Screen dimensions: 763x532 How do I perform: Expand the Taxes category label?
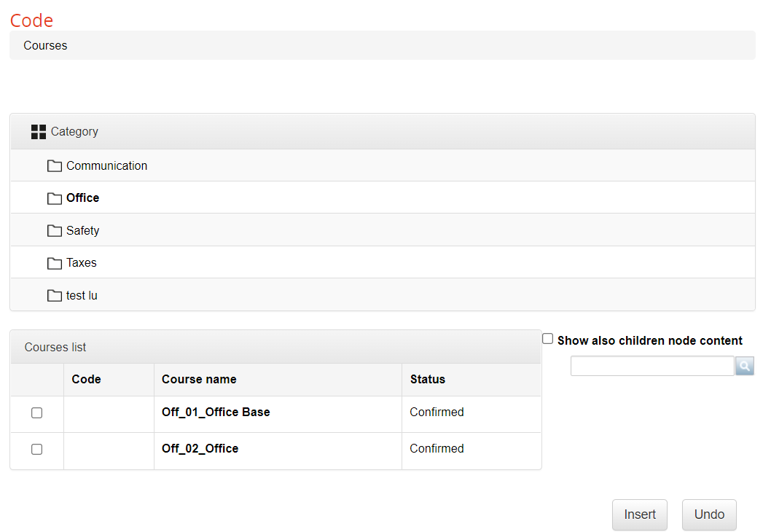tap(81, 263)
